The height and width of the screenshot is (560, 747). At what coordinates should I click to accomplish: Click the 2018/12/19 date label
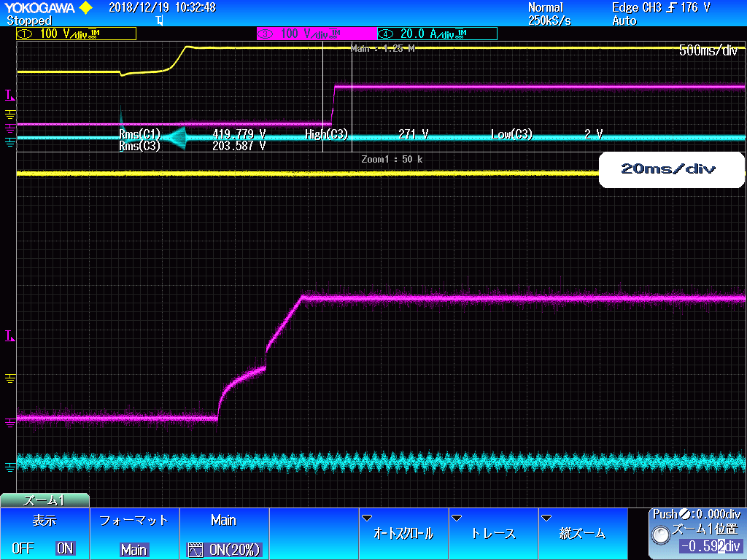pos(139,7)
